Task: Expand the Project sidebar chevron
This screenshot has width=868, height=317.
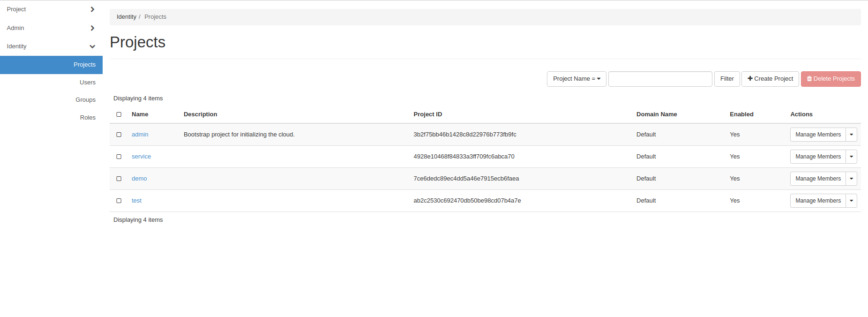Action: pos(92,9)
